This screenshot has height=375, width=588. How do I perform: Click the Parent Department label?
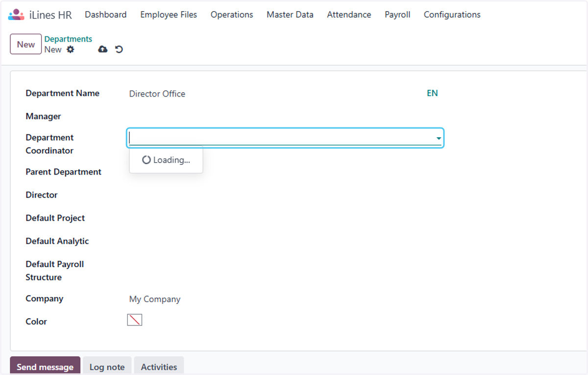tap(64, 172)
